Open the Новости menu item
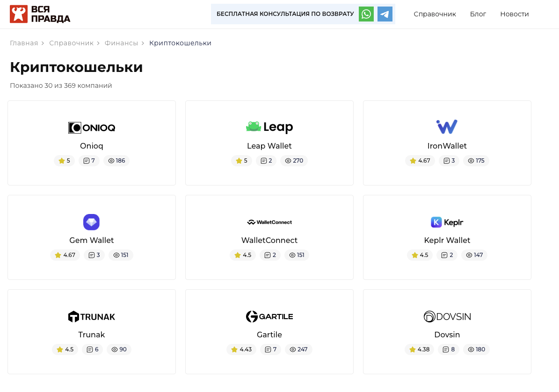The width and height of the screenshot is (559, 392). click(x=515, y=14)
